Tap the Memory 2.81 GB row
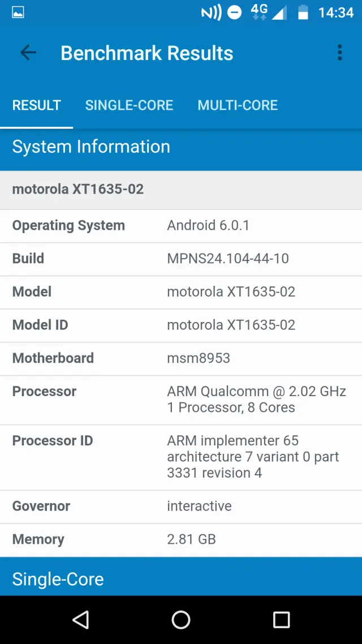 point(181,539)
